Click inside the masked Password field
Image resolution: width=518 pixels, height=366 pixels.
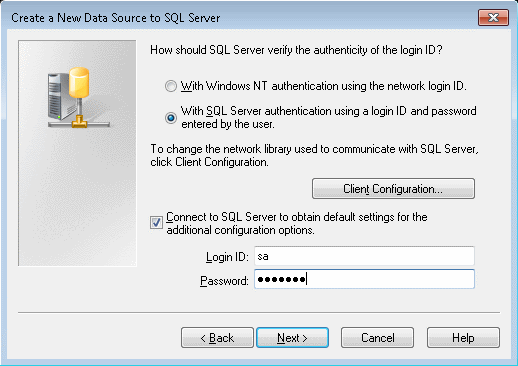[x=364, y=279]
